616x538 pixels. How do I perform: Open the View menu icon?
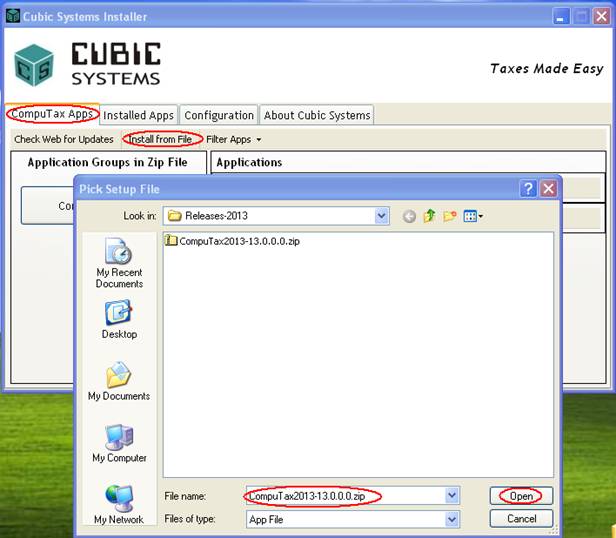tap(473, 216)
